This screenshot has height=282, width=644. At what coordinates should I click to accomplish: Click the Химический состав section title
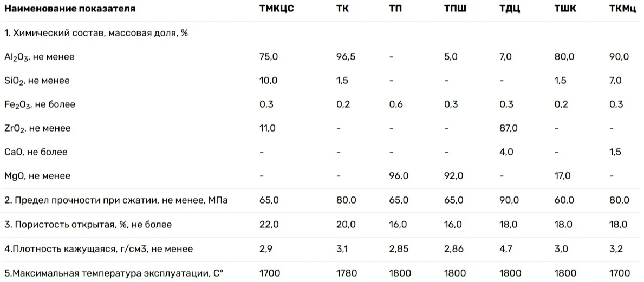pos(96,33)
